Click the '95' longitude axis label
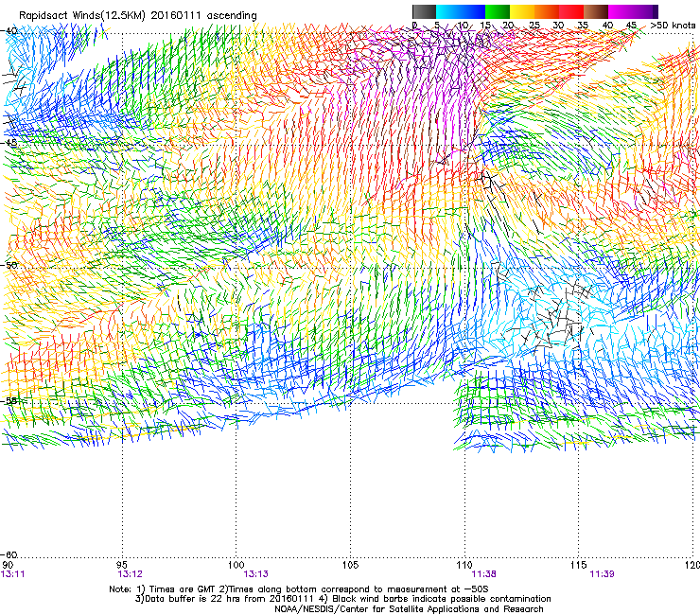This screenshot has height=615, width=700. pos(122,565)
